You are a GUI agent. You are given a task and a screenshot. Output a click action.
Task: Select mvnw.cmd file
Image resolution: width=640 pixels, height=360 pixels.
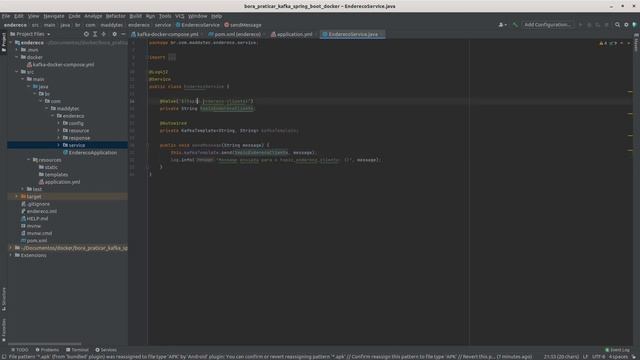coord(36,233)
